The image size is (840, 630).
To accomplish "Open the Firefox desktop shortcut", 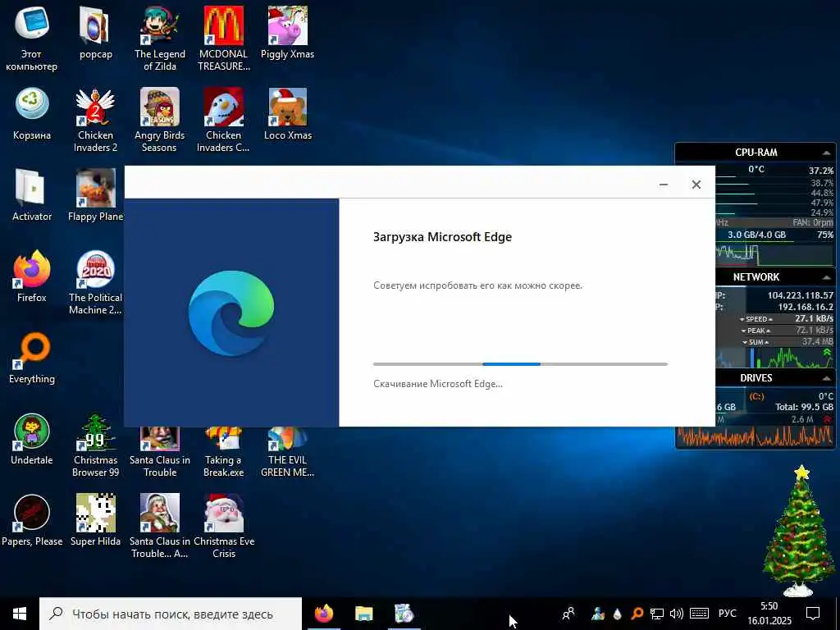I will (32, 276).
